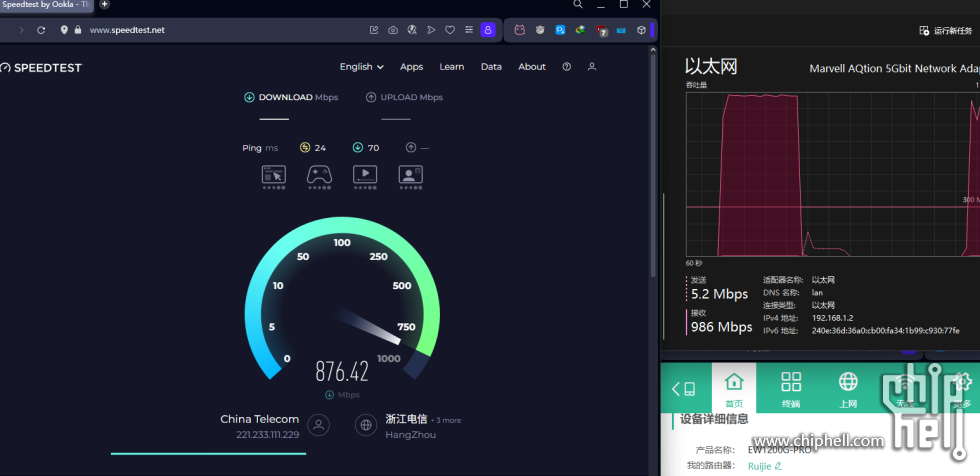Open the grey monkey face extension
The image size is (980, 476).
pos(540,29)
